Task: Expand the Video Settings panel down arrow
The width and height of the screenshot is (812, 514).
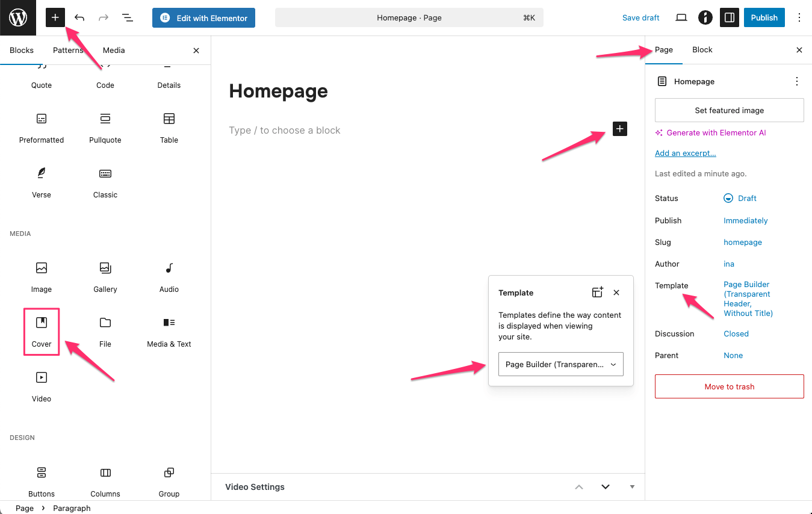Action: click(606, 487)
